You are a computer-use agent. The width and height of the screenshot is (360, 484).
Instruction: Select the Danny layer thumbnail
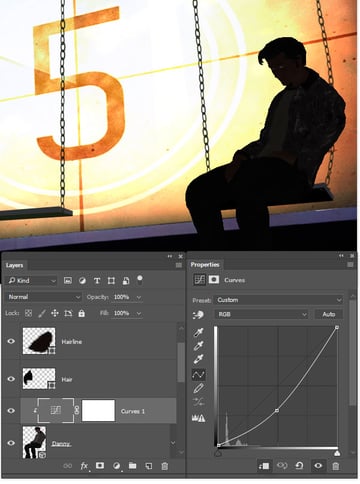click(x=35, y=442)
